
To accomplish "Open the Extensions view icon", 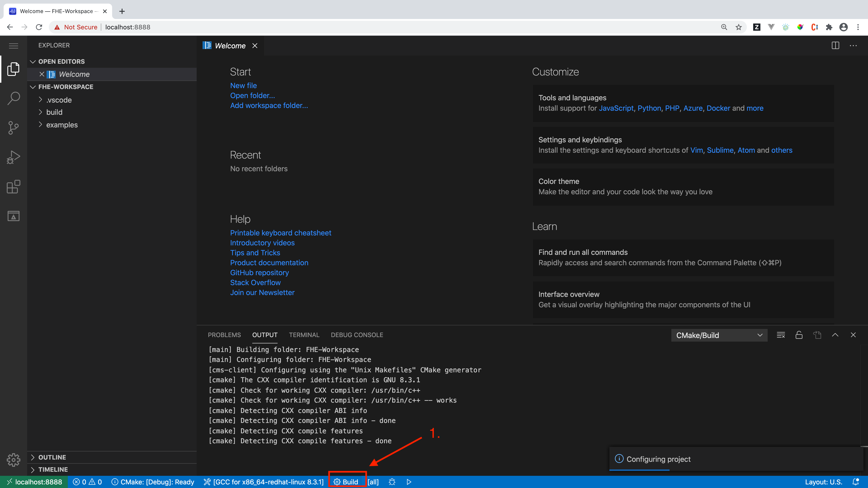I will coord(14,187).
